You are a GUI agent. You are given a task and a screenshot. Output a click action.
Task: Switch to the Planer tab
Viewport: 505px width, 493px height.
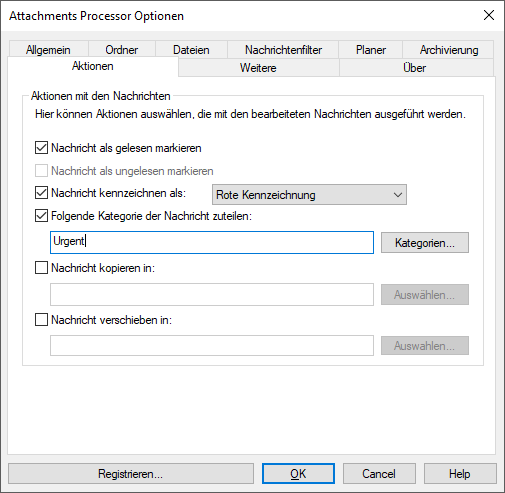click(x=371, y=50)
